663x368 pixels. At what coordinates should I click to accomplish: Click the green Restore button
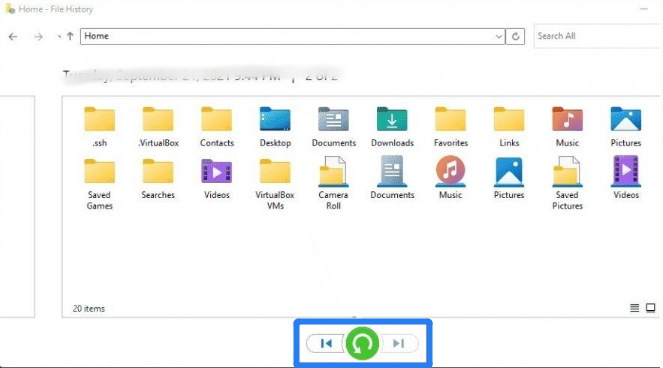pyautogui.click(x=362, y=343)
